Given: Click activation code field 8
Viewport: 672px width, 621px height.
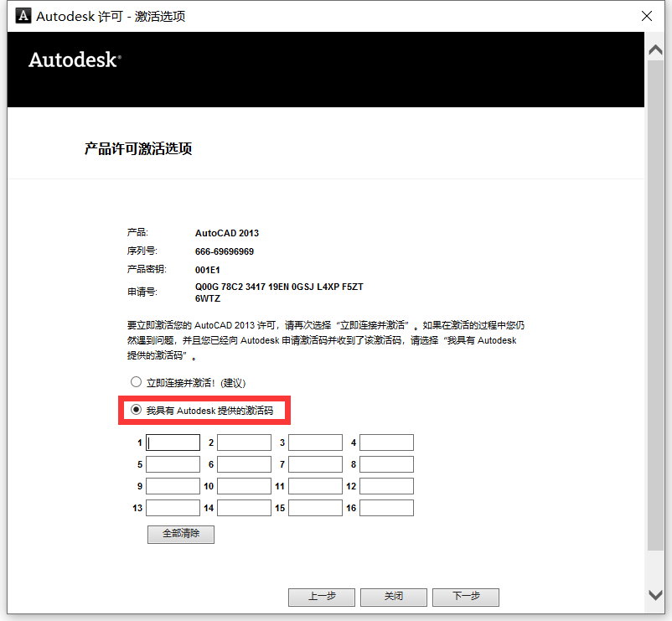Looking at the screenshot, I should 386,464.
